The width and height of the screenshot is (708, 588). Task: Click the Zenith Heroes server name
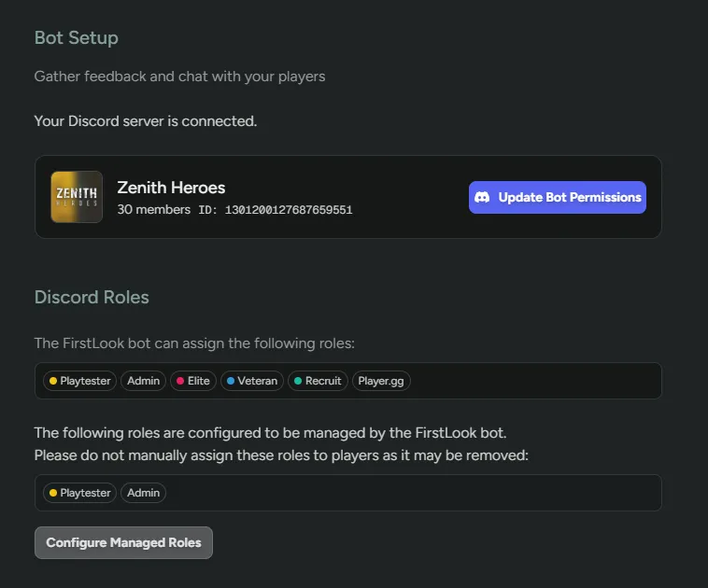tap(171, 188)
